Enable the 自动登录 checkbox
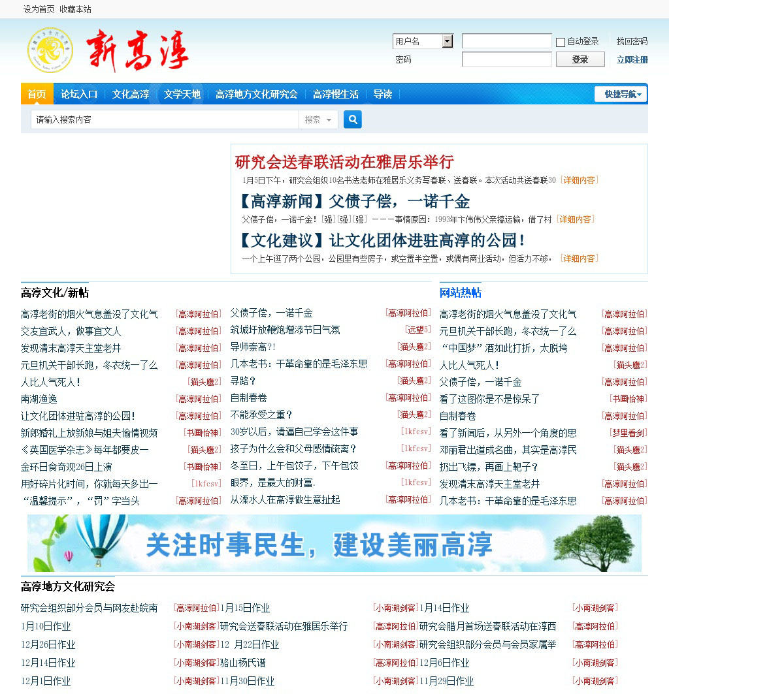The width and height of the screenshot is (784, 694). point(561,42)
